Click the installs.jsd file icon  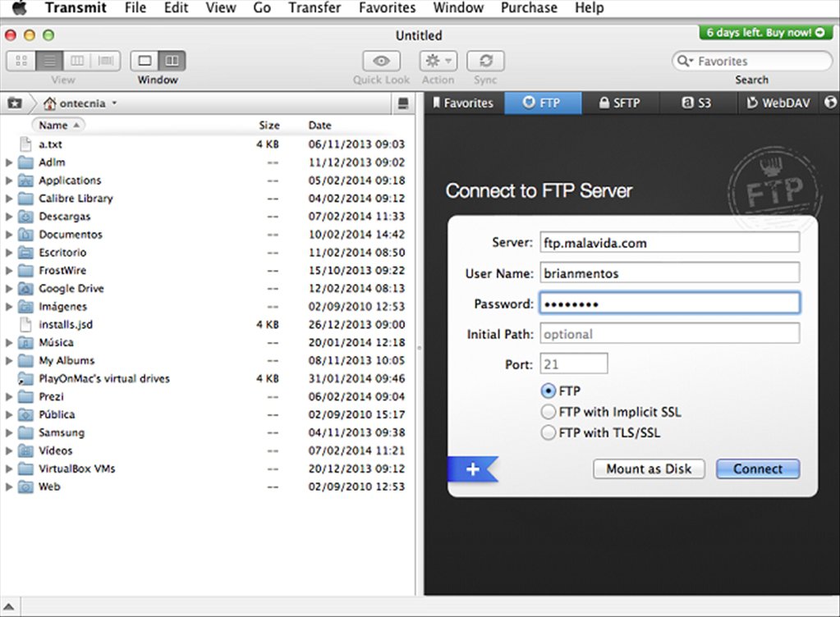click(x=25, y=324)
